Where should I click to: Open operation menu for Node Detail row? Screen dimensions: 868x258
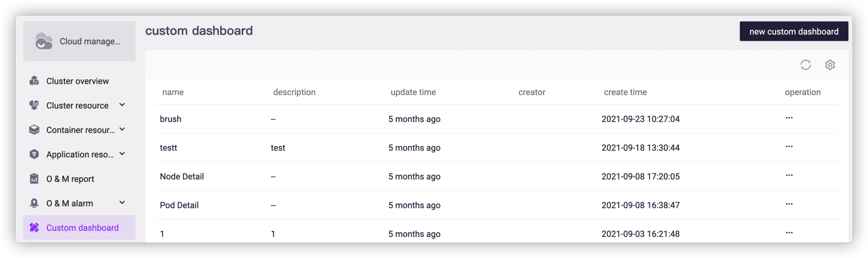click(789, 175)
